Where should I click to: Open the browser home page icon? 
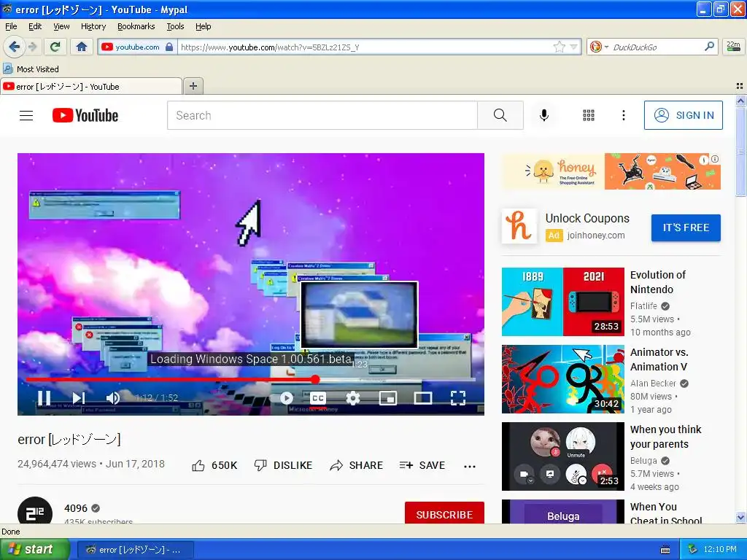click(x=82, y=47)
